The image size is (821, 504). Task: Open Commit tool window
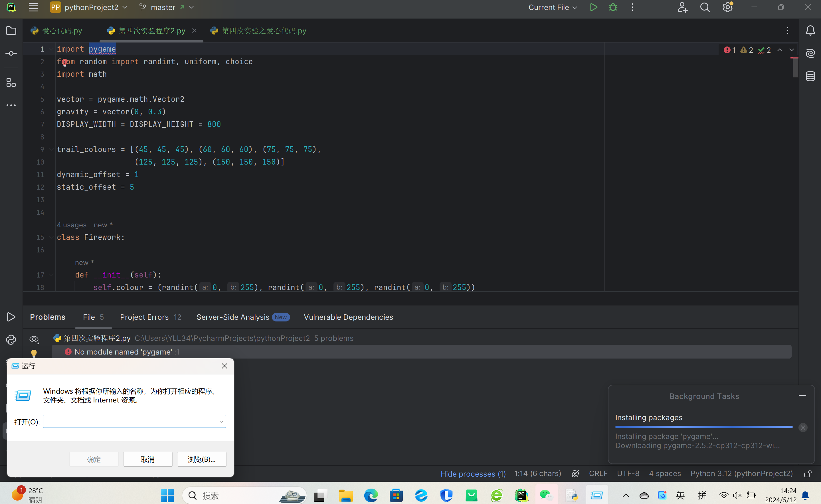tap(11, 53)
